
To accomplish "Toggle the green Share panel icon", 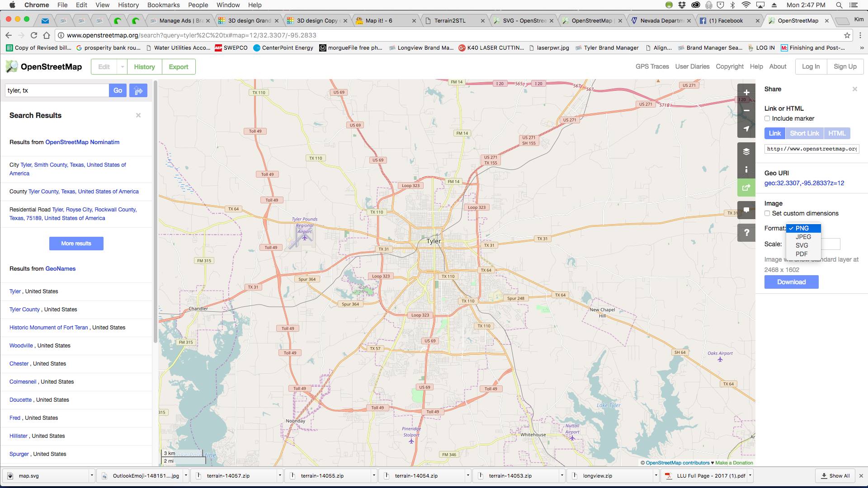I will [746, 188].
